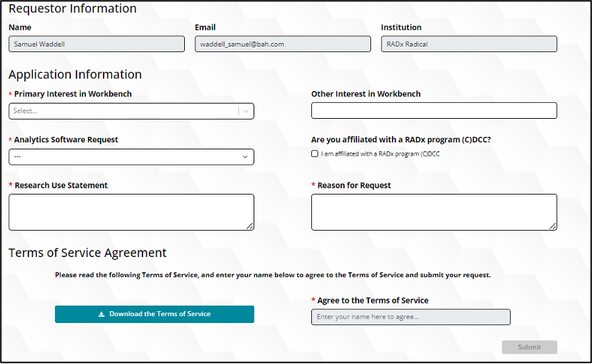Click into the Reason for Request box
This screenshot has width=592, height=364.
434,211
